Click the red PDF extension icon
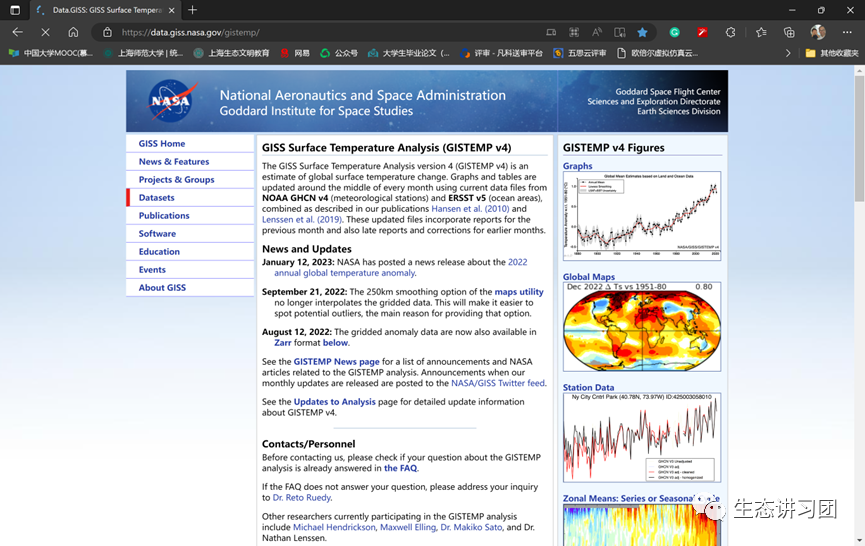Screen dimensions: 865x546 click(702, 33)
